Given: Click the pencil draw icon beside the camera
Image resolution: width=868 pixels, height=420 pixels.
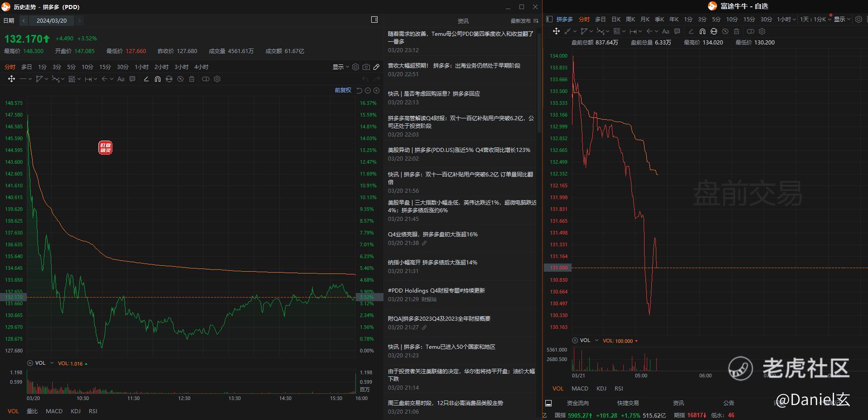Looking at the screenshot, I should pyautogui.click(x=377, y=67).
